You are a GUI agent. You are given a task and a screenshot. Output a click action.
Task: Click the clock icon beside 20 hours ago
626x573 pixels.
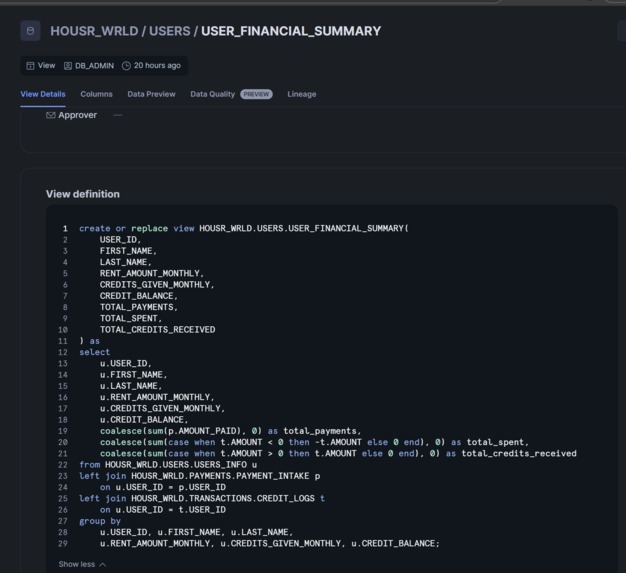[126, 65]
